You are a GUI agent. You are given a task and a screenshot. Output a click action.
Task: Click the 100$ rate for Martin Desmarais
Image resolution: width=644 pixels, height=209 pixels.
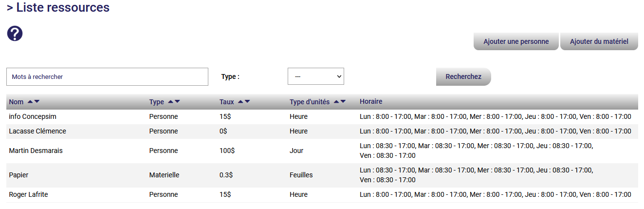(x=227, y=151)
